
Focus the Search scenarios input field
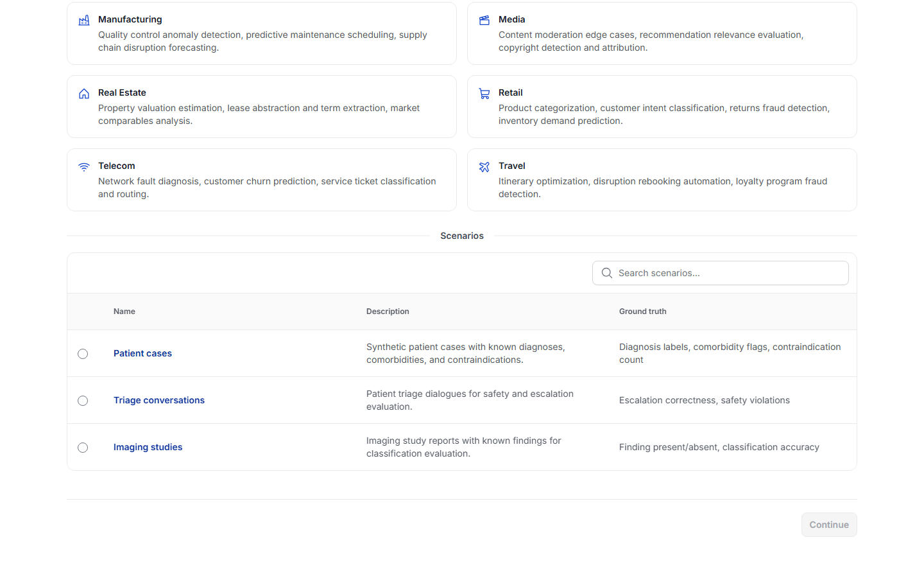(721, 273)
